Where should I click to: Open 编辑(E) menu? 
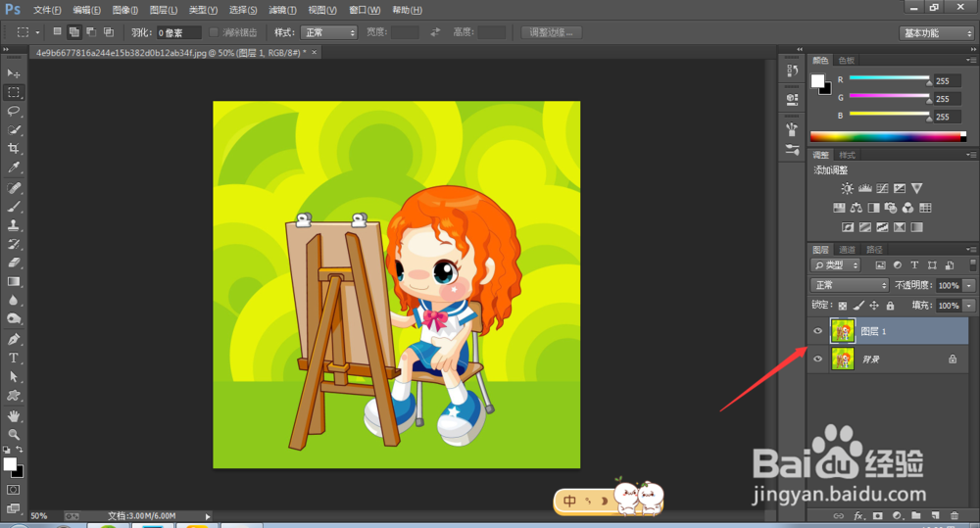tap(86, 10)
